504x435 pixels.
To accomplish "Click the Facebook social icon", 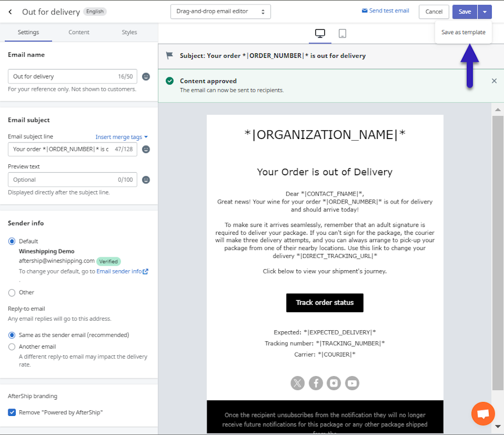I will point(316,383).
